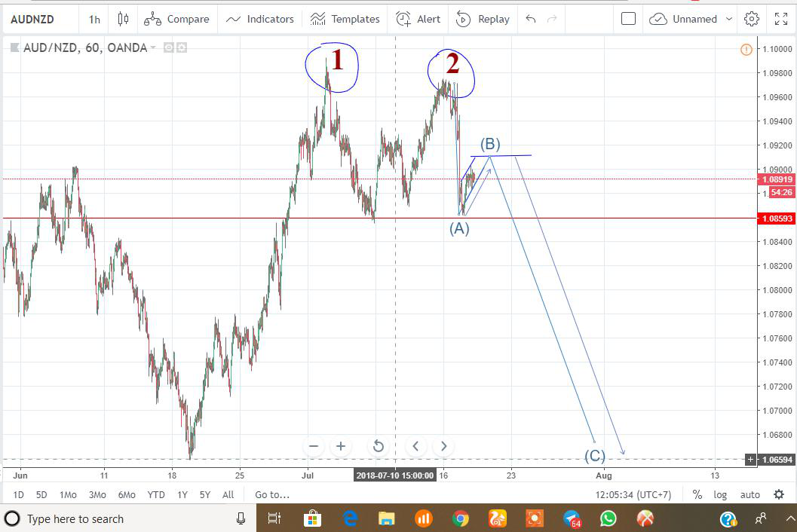Show hidden system tray icons chevron
797x532 pixels.
tap(790, 518)
